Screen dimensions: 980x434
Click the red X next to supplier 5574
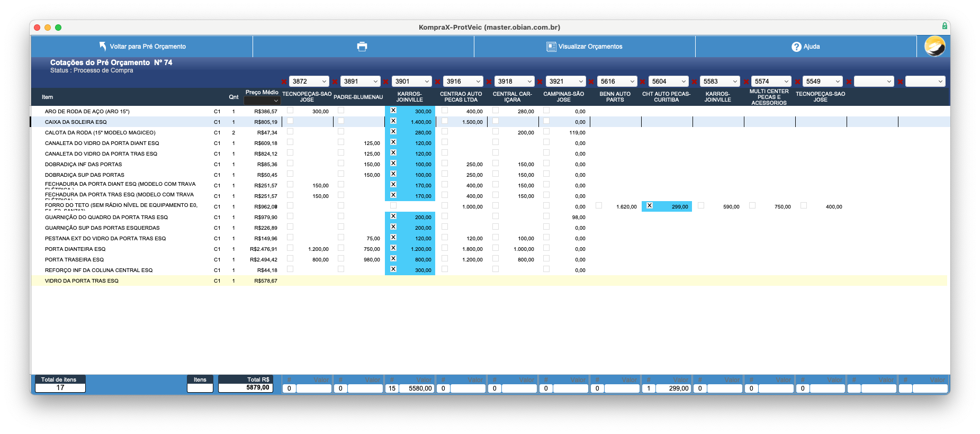point(745,82)
